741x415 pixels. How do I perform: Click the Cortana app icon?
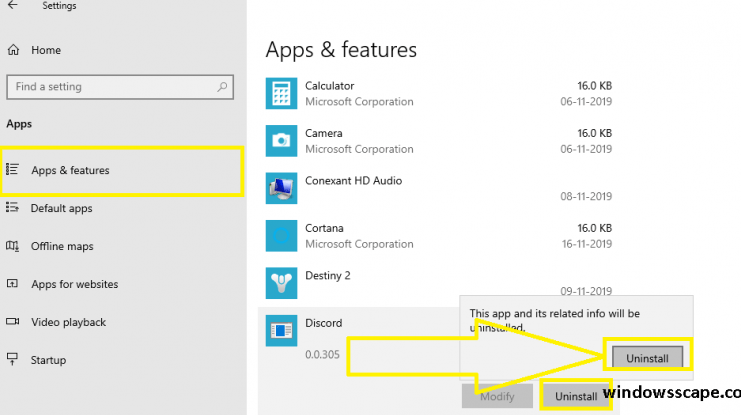(281, 236)
